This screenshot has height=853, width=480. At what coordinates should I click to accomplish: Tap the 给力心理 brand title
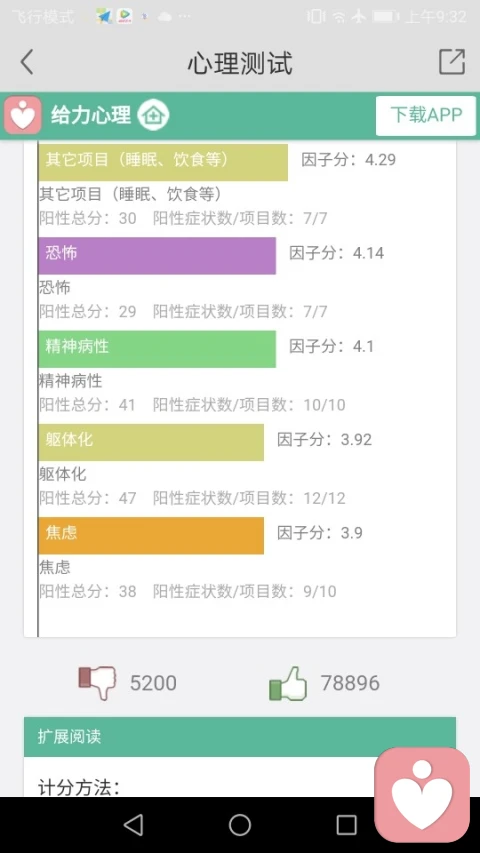point(91,115)
